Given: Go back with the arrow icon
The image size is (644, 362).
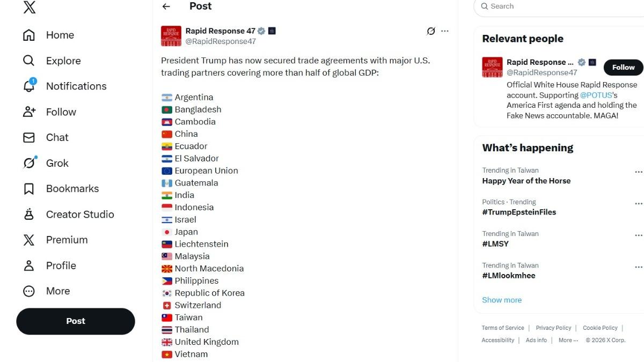Looking at the screenshot, I should click(166, 6).
